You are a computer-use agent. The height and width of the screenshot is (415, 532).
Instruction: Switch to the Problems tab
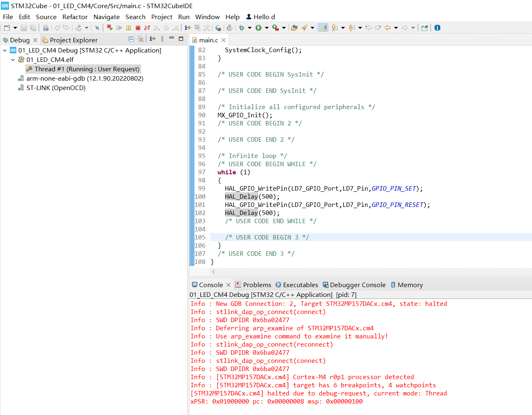(253, 285)
